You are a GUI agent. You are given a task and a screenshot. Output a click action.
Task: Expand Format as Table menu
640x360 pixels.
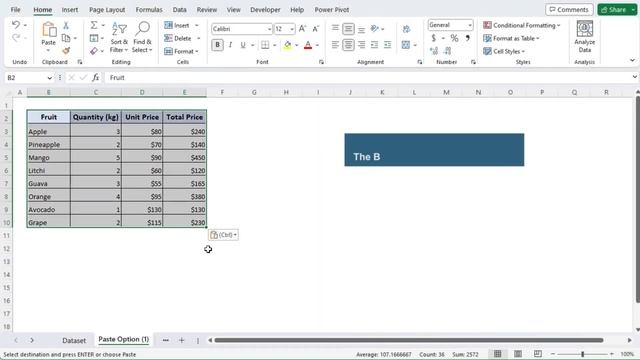(x=511, y=38)
